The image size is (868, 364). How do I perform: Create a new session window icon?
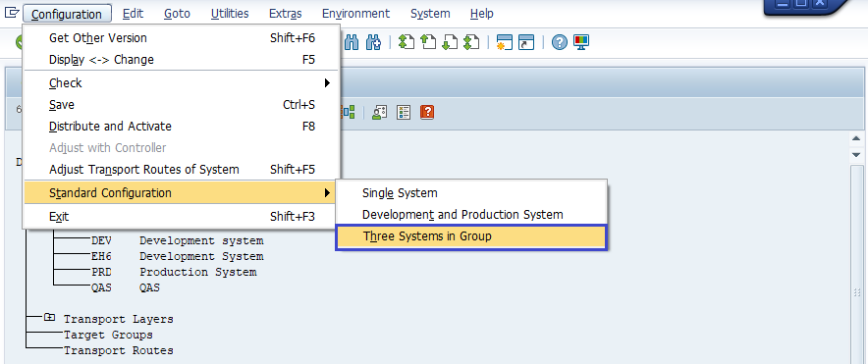[505, 42]
